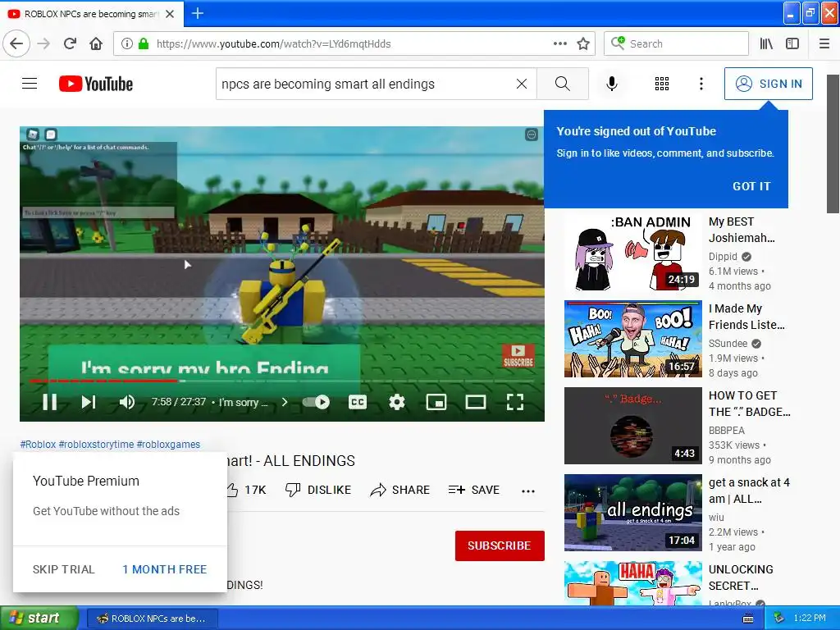The image size is (840, 630).
Task: Open the HOW TO GET THE "." BADGE title
Action: [750, 403]
